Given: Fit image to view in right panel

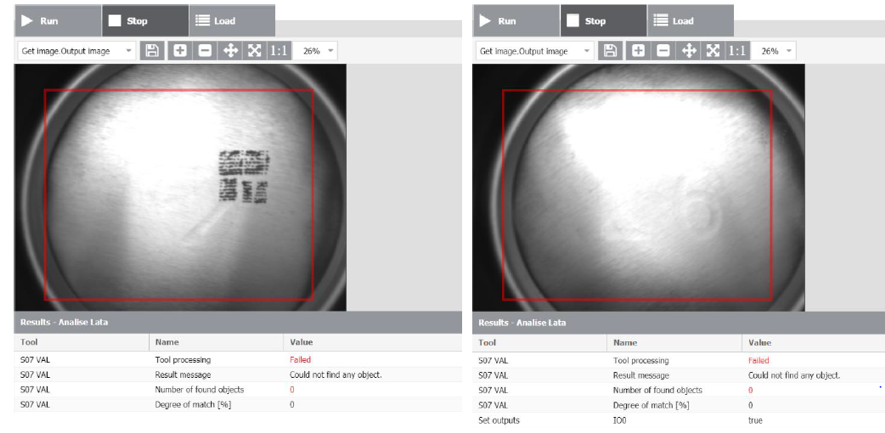Looking at the screenshot, I should pyautogui.click(x=713, y=51).
